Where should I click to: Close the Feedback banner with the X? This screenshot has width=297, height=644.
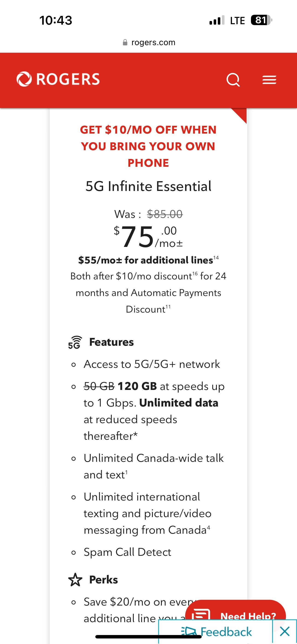(x=284, y=631)
